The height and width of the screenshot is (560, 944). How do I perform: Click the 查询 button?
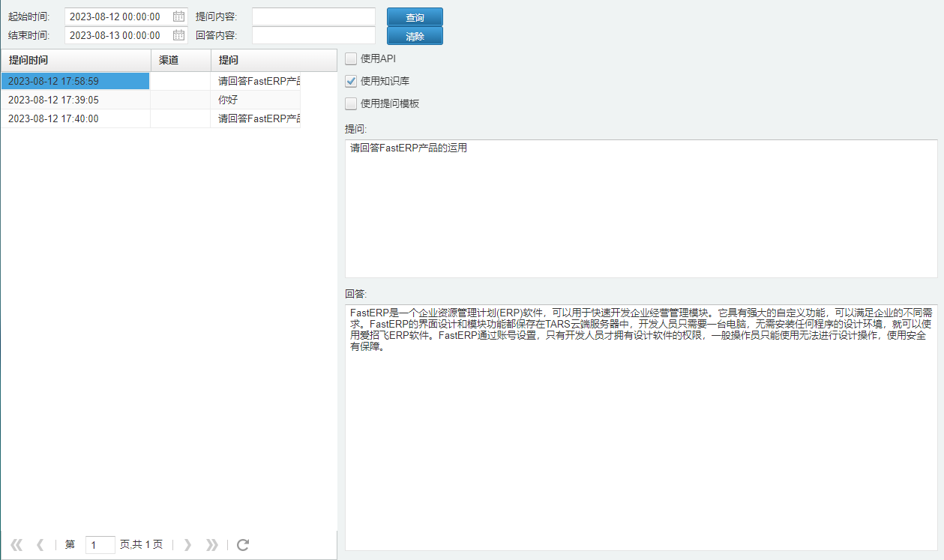(415, 17)
